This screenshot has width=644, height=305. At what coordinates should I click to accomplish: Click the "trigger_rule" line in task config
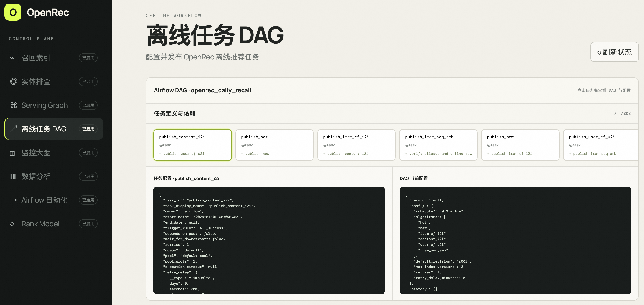point(195,228)
